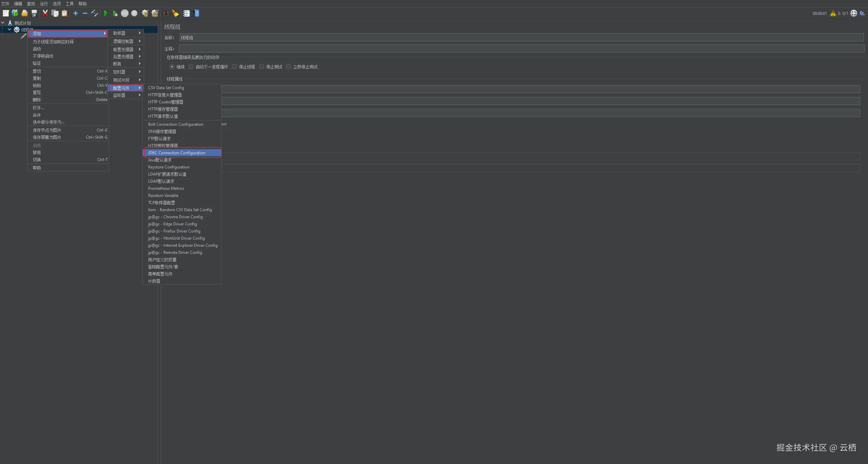Select the 停止线程 radio option
This screenshot has width=868, height=464.
(x=235, y=67)
